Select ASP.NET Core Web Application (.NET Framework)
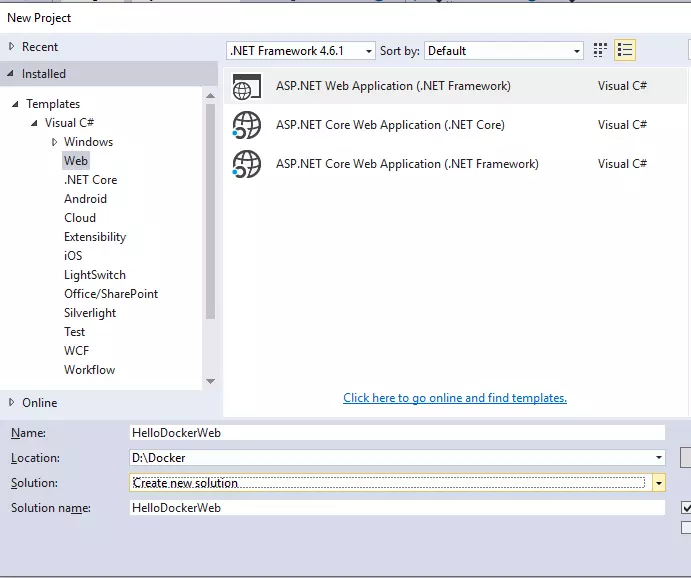 455,164
